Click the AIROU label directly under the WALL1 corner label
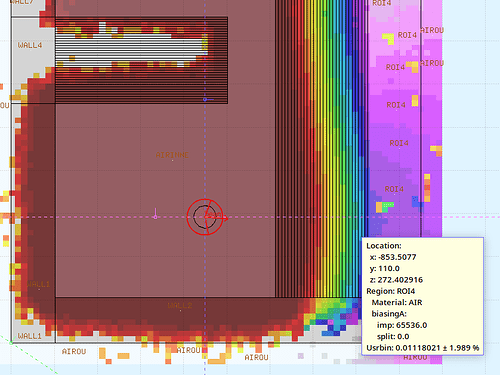 [74, 351]
